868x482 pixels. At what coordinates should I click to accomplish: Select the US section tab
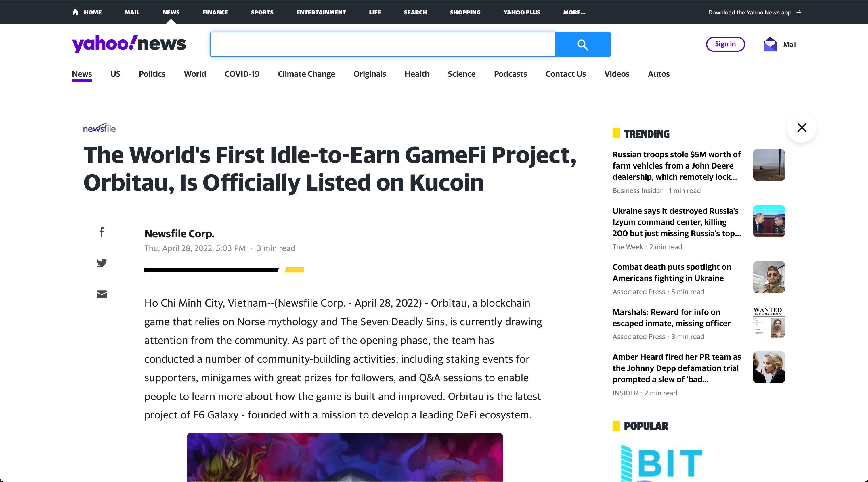point(115,74)
